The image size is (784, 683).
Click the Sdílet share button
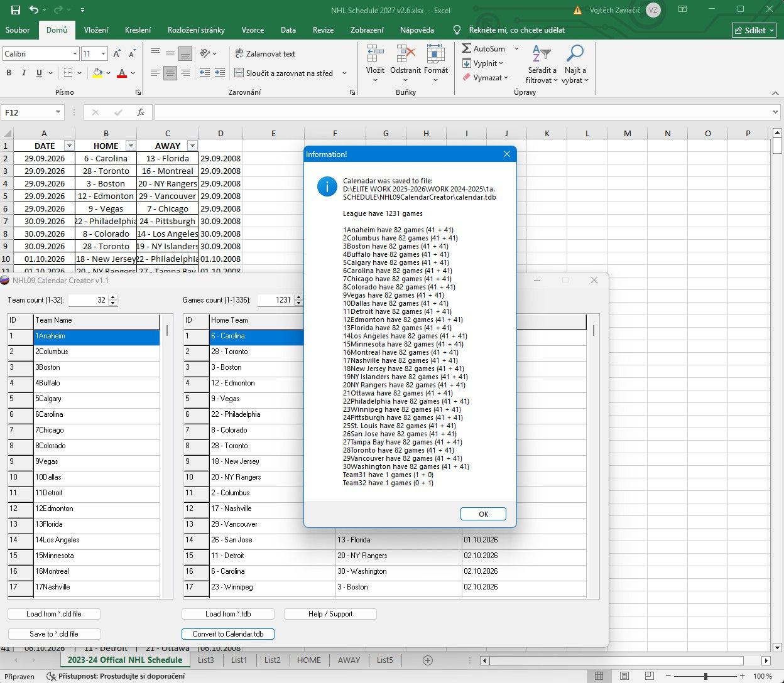[754, 30]
